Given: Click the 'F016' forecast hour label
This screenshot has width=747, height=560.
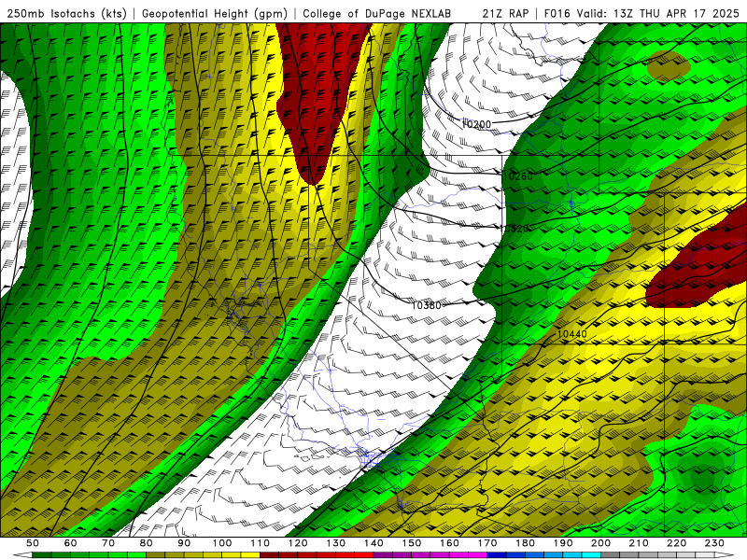Looking at the screenshot, I should pos(557,13).
